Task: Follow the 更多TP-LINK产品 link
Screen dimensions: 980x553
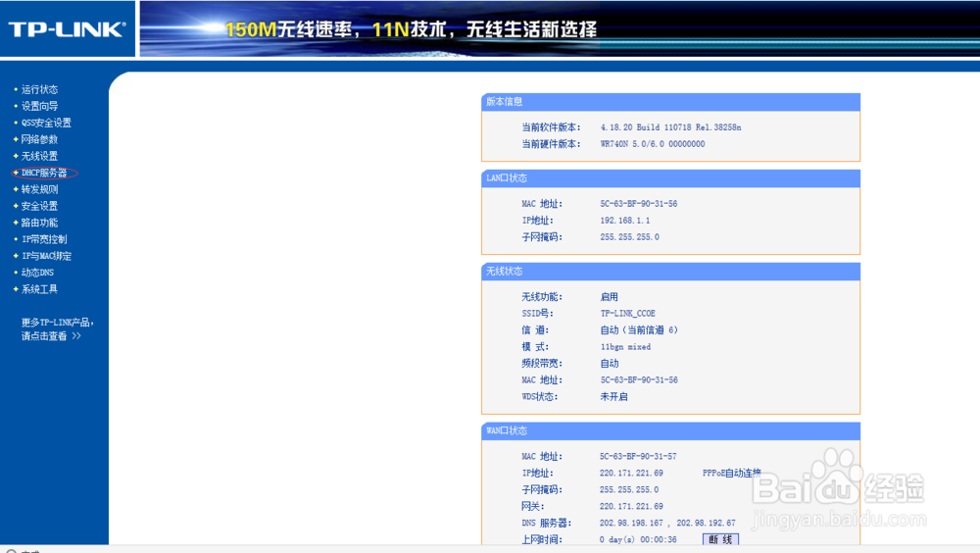Action: click(x=57, y=329)
